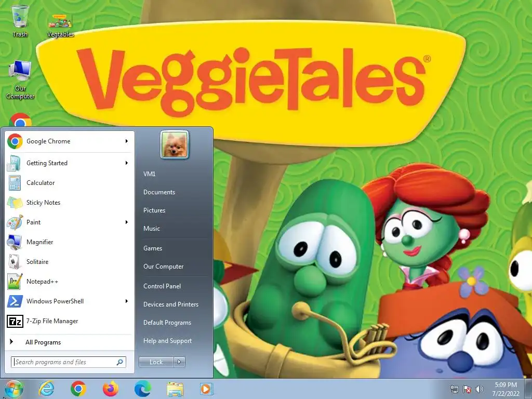Click the Start orb button
The image size is (532, 399).
click(x=14, y=389)
